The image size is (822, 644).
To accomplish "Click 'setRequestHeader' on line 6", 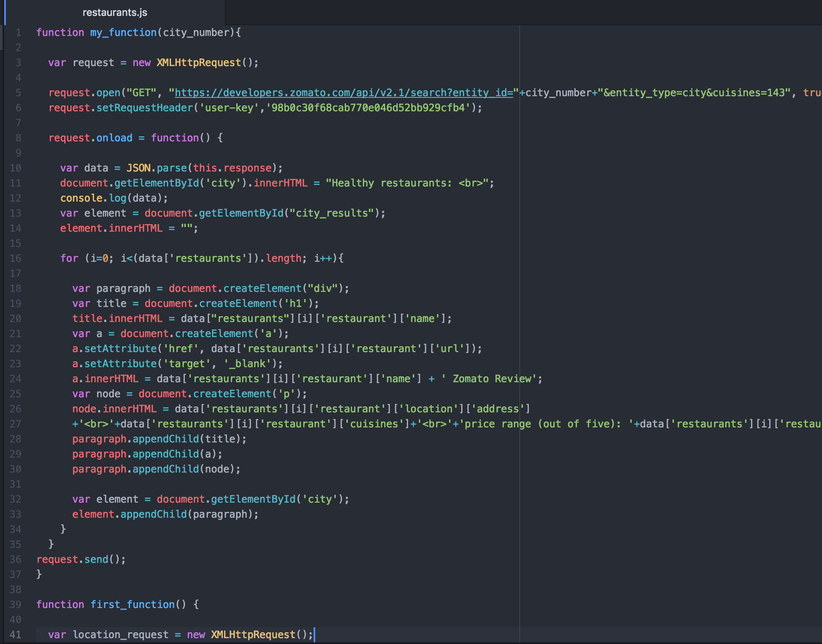I will [x=145, y=107].
